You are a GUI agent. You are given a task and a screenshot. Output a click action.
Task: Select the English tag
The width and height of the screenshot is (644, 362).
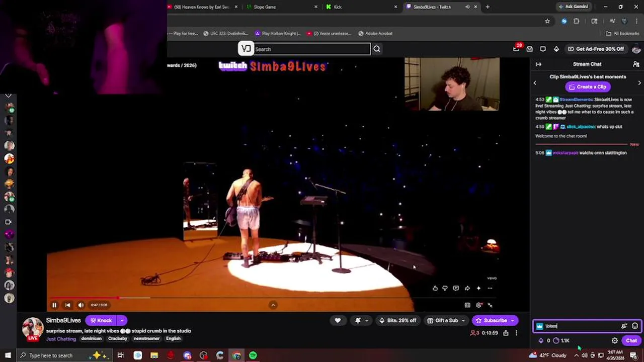click(x=173, y=339)
